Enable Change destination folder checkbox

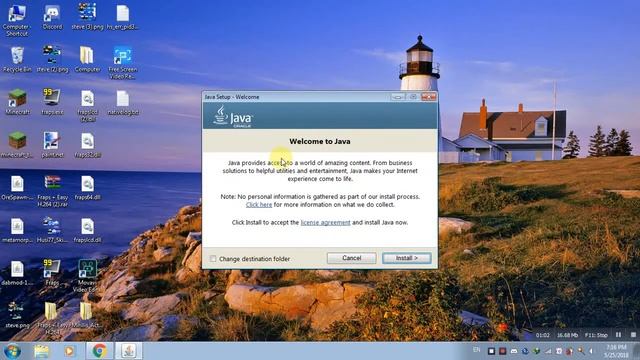click(213, 259)
